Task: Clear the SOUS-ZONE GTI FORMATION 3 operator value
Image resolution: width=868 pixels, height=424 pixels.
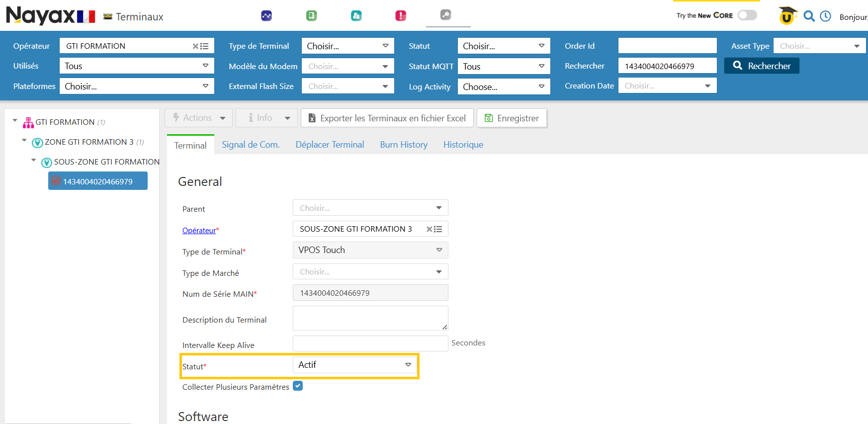Action: point(429,229)
